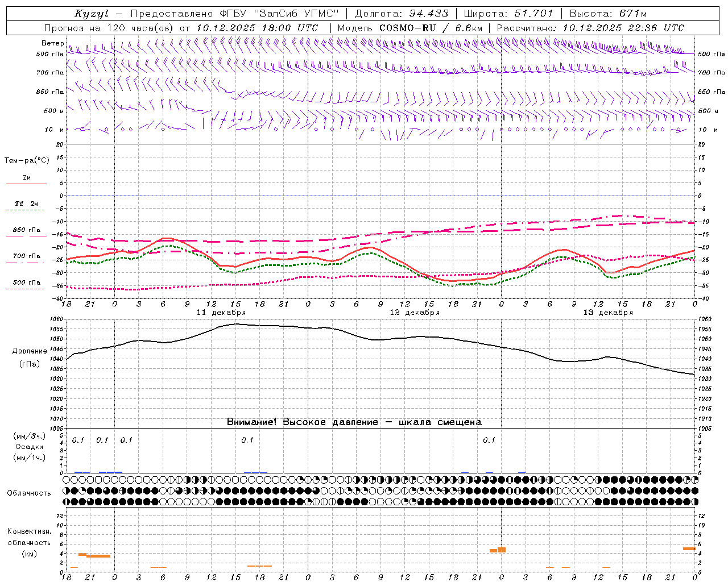
Task: Click the "(мм/3ч.)" precipitation unit label
Action: point(30,436)
